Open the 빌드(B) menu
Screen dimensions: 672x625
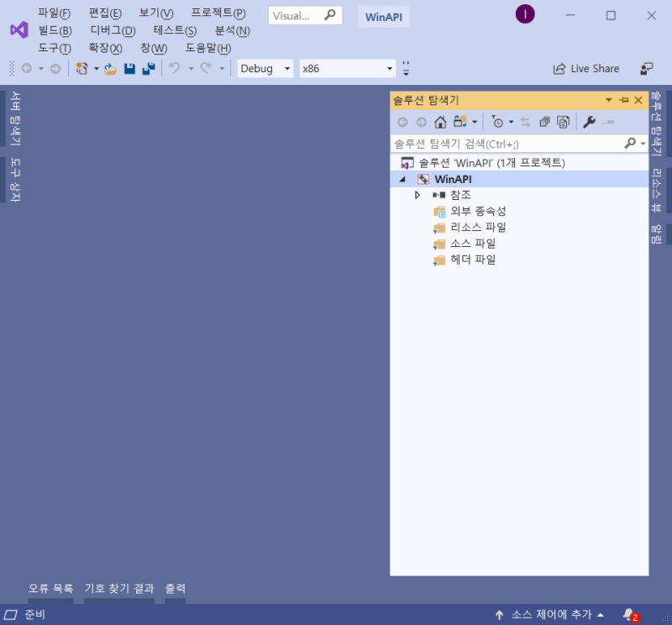click(55, 31)
